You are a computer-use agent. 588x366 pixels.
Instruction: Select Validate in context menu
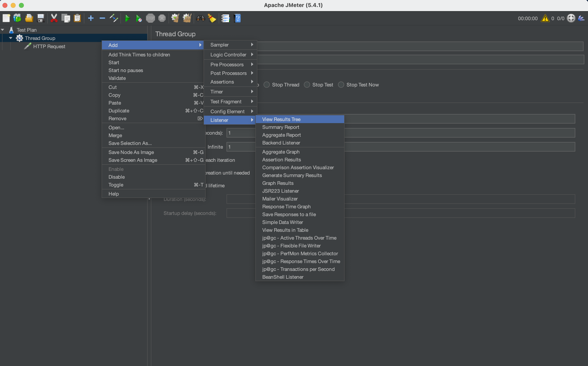point(154,78)
